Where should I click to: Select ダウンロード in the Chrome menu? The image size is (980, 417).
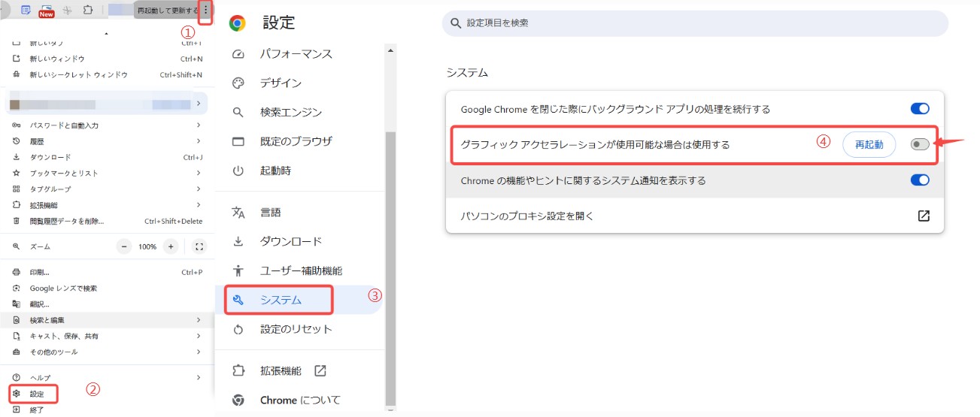[107, 157]
